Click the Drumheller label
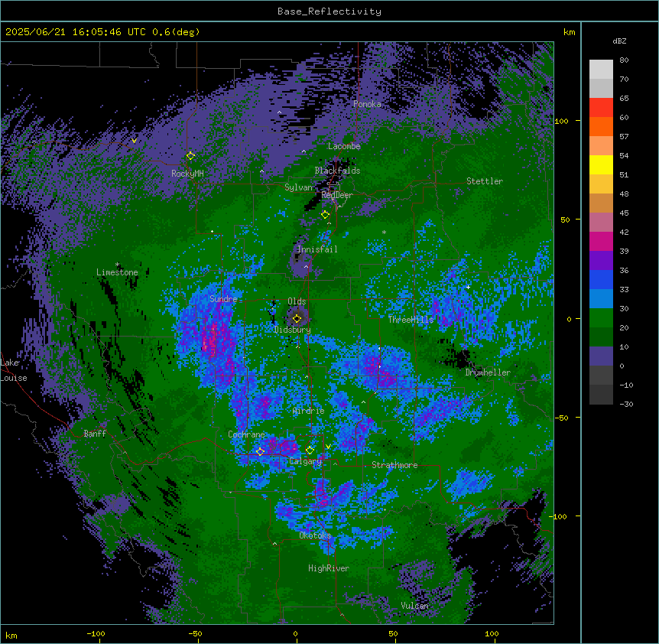This screenshot has height=644, width=659. (x=488, y=372)
